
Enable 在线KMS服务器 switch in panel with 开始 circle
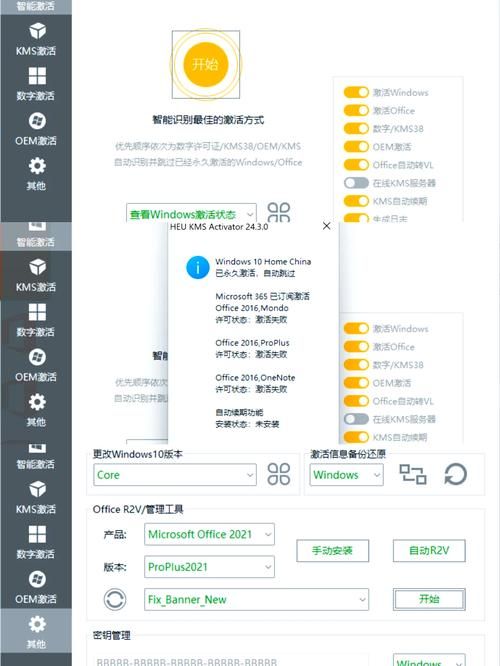click(356, 183)
